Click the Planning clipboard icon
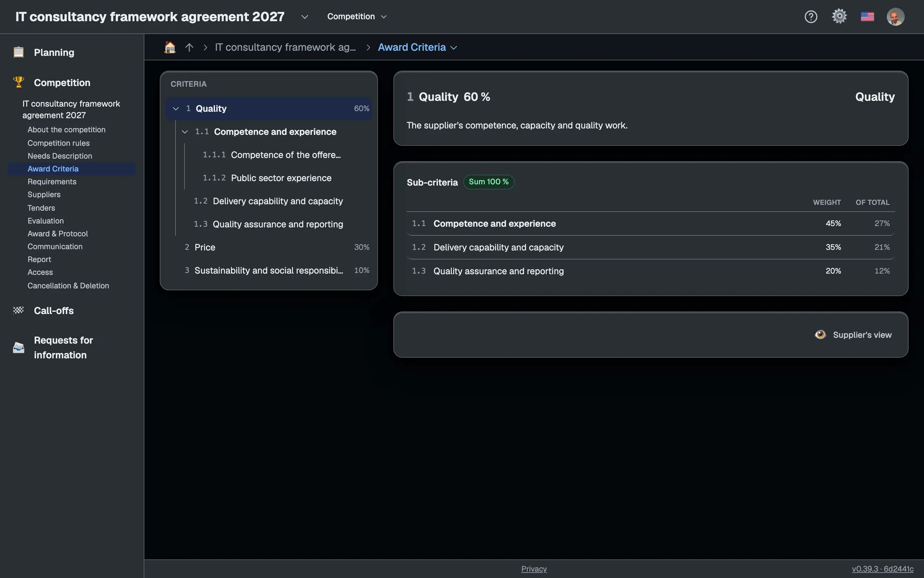This screenshot has height=578, width=924. (18, 52)
